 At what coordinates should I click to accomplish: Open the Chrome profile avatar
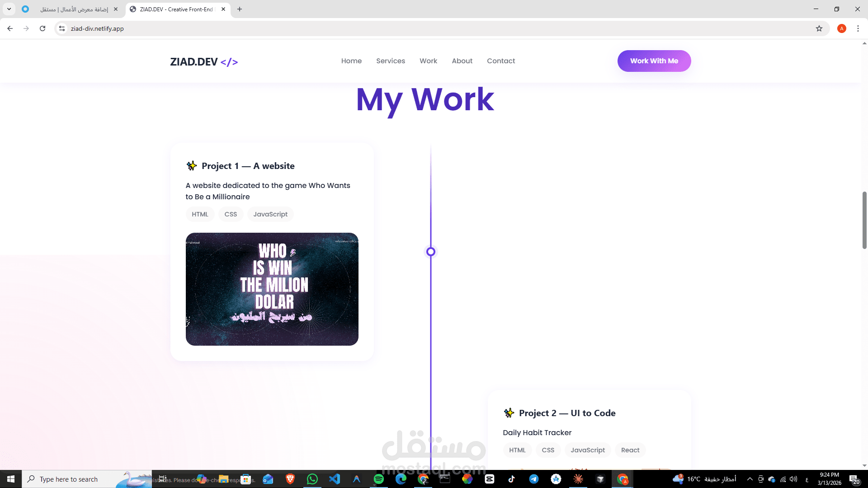[841, 28]
